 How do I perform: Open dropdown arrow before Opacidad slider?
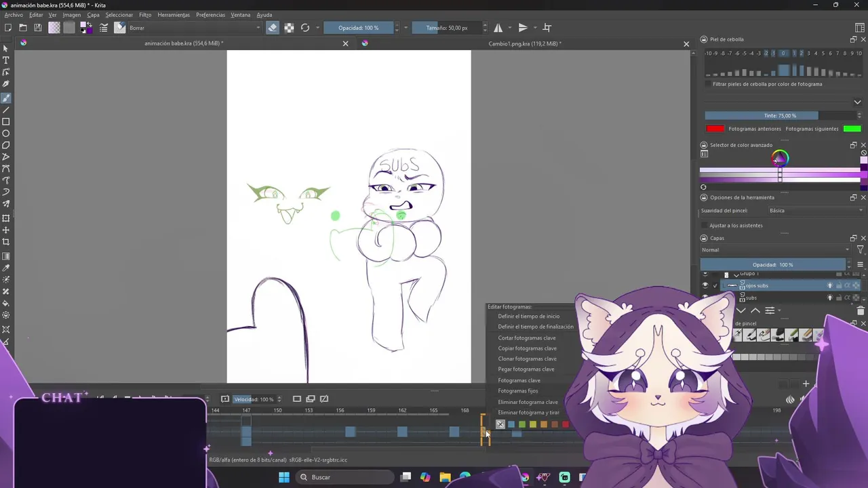click(317, 28)
